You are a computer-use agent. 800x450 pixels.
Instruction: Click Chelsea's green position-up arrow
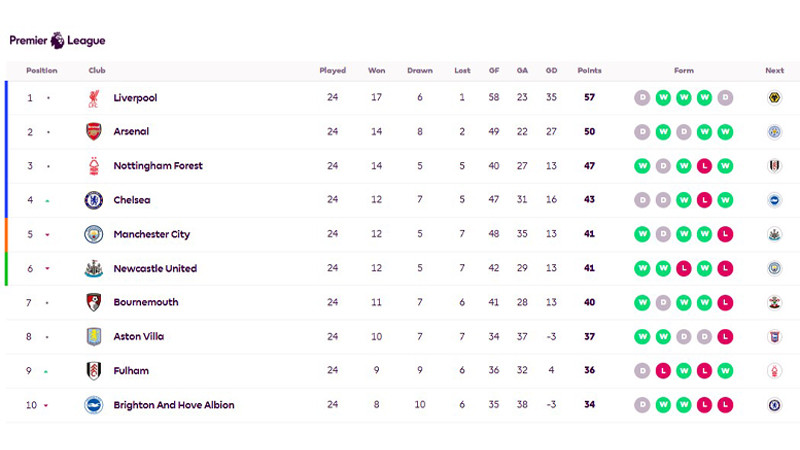[x=47, y=201]
